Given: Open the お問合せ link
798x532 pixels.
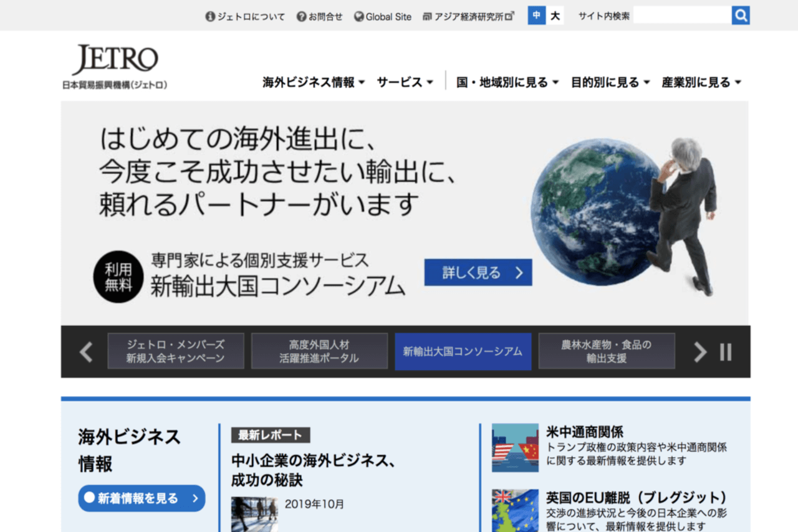Looking at the screenshot, I should pos(325,17).
